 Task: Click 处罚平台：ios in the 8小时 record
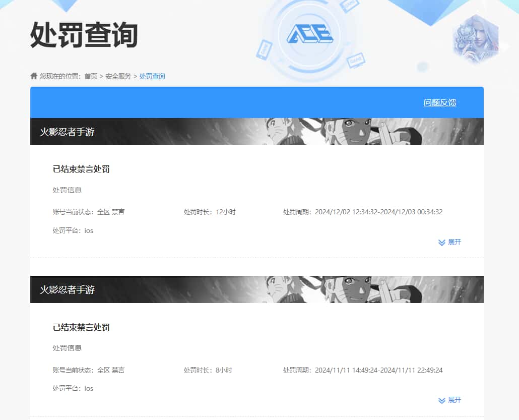pyautogui.click(x=73, y=389)
